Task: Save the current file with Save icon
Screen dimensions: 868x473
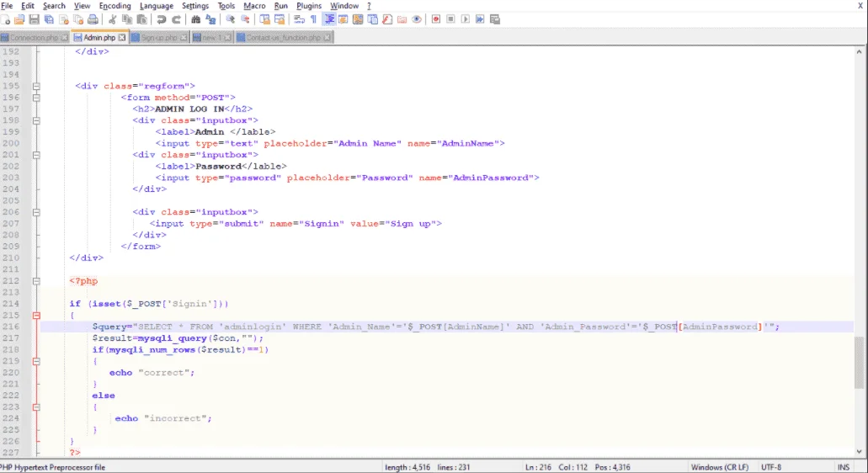Action: coord(35,19)
